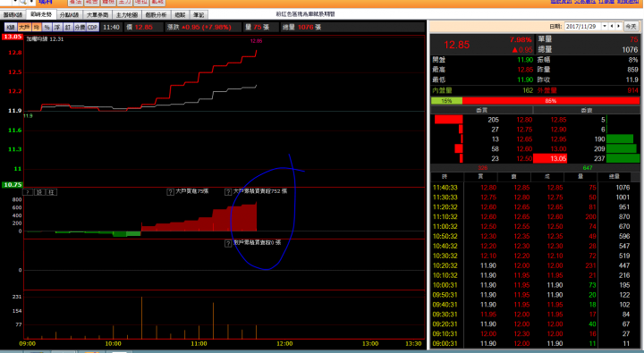Click the sixth orange button in top toolbar
The width and height of the screenshot is (644, 353).
(157, 2)
